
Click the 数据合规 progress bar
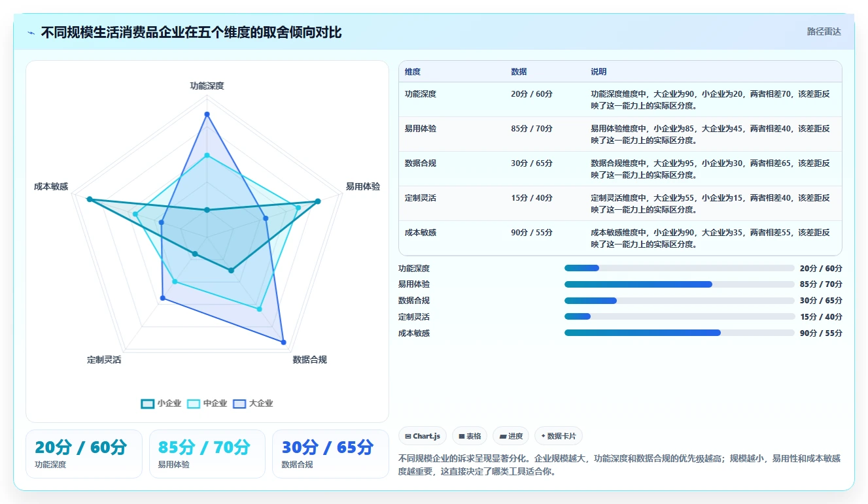click(679, 301)
